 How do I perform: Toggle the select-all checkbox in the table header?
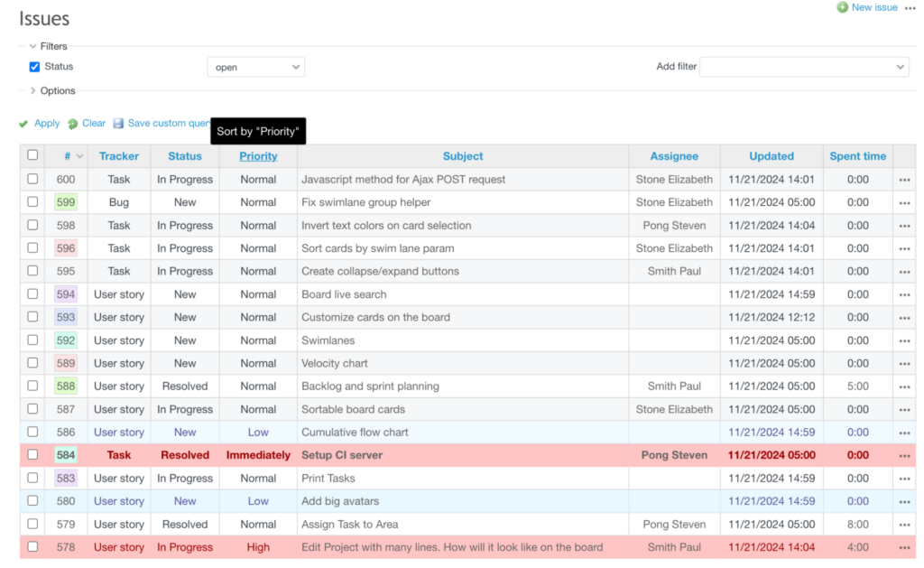32,154
